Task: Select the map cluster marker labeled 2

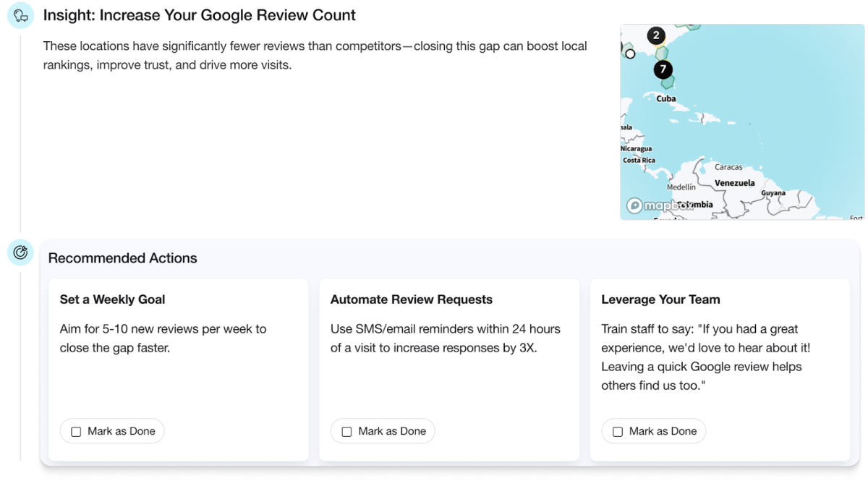Action: tap(656, 35)
